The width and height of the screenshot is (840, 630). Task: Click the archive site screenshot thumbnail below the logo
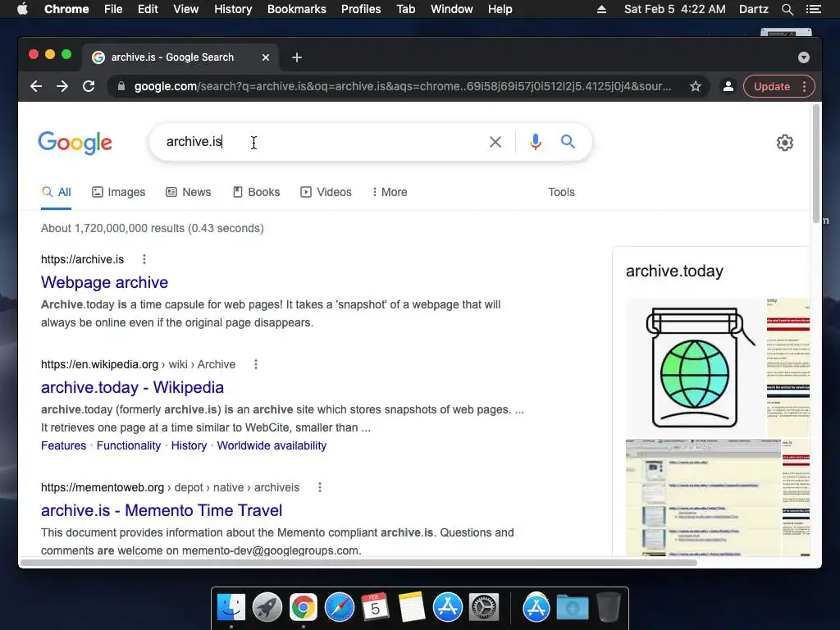[703, 498]
